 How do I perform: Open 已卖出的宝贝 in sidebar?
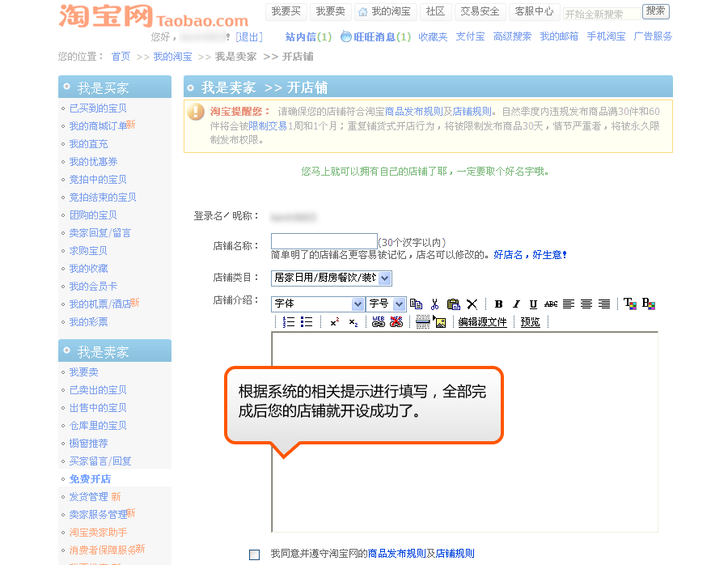(98, 390)
